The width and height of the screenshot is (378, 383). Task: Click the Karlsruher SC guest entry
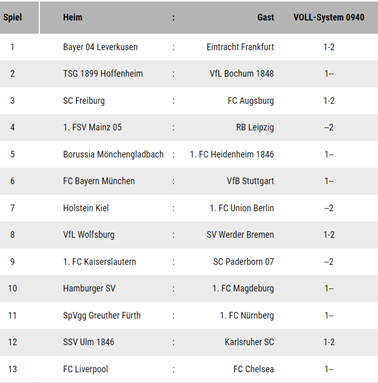(249, 342)
